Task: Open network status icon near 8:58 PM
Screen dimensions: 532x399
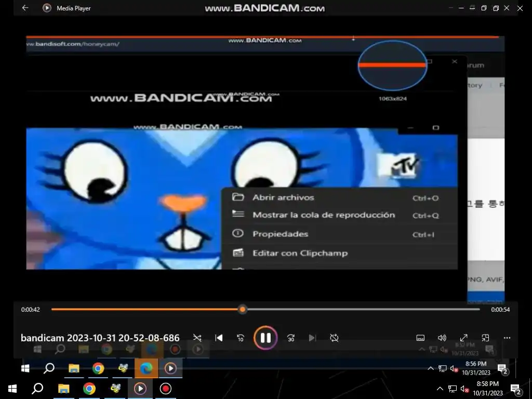Action: pos(453,389)
